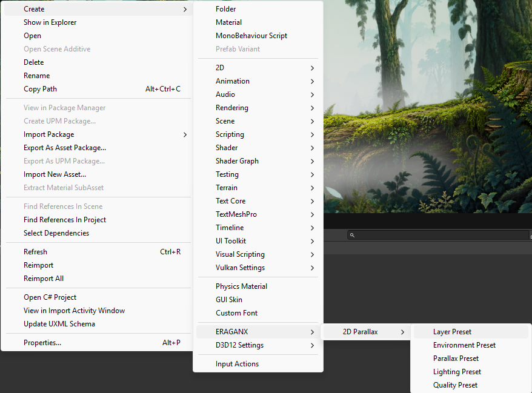Viewport: 532px width, 393px height.
Task: Choose Select Dependencies
Action: pyautogui.click(x=98, y=233)
